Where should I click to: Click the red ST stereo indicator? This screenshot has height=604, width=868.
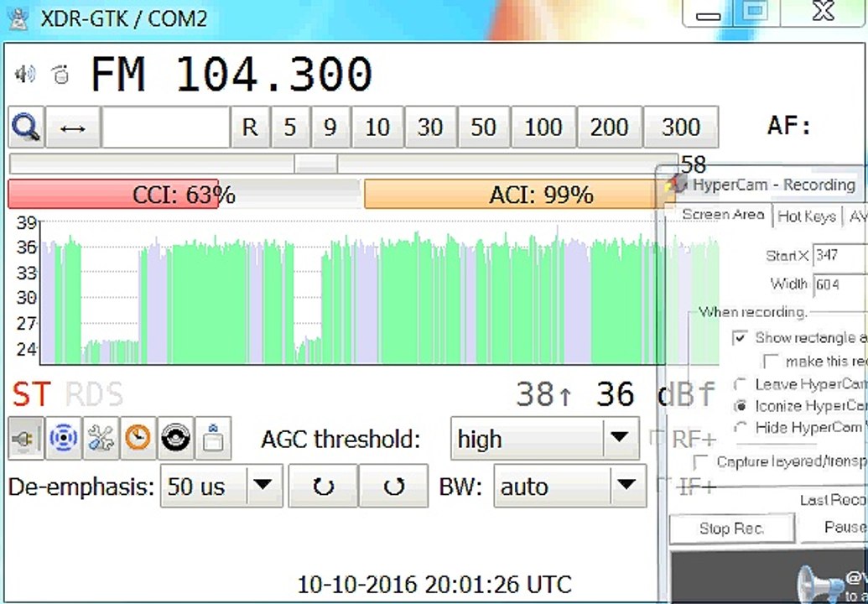(32, 394)
